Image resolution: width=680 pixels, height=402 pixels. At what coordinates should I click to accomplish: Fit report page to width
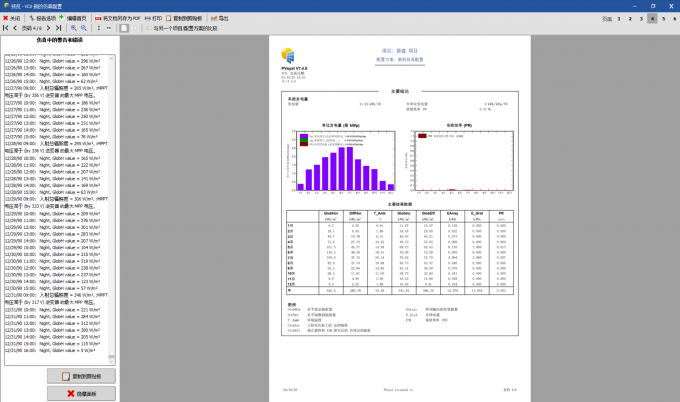(109, 28)
